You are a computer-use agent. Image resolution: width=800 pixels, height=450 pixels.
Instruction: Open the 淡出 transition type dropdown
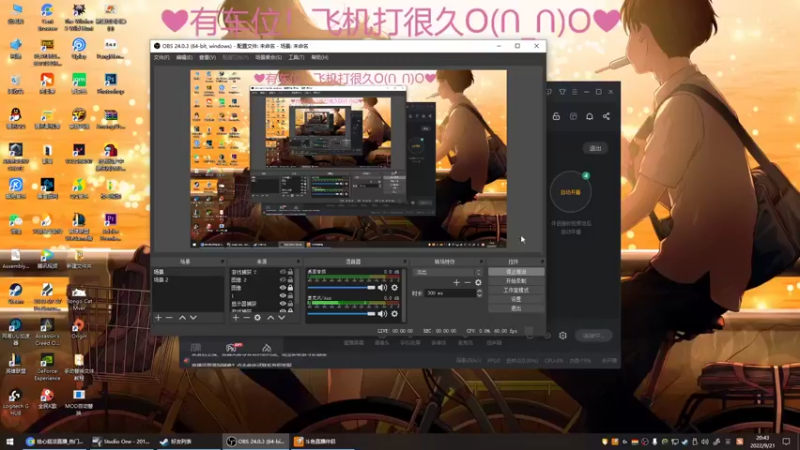pyautogui.click(x=448, y=272)
